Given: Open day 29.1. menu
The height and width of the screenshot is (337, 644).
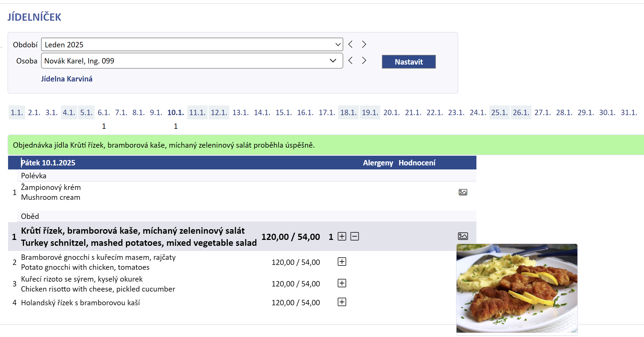Looking at the screenshot, I should [x=586, y=112].
